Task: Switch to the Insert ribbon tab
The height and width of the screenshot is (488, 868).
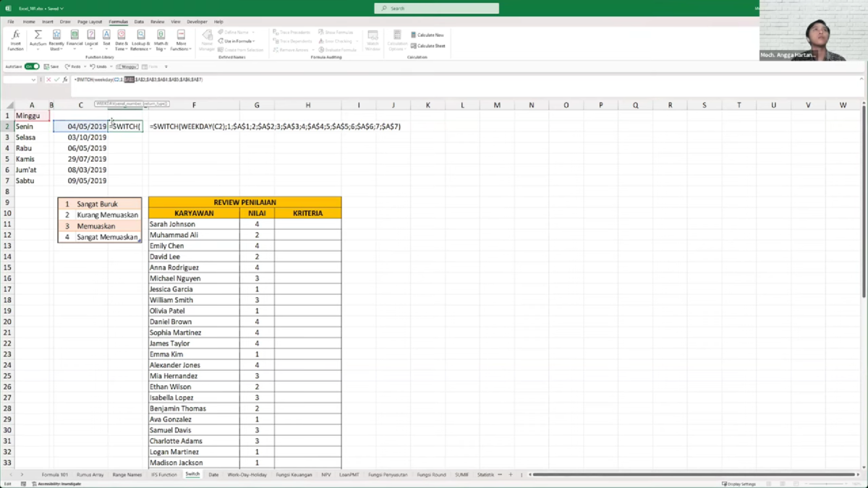Action: pyautogui.click(x=48, y=22)
